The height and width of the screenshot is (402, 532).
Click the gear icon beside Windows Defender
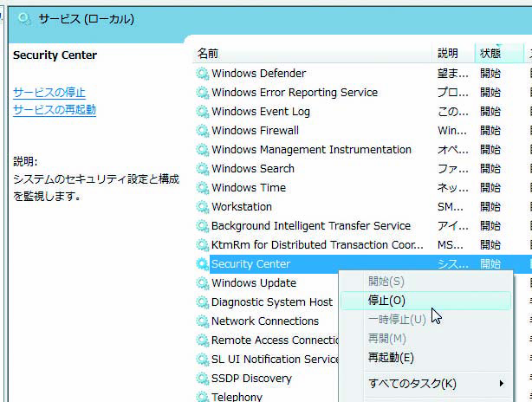(x=202, y=74)
